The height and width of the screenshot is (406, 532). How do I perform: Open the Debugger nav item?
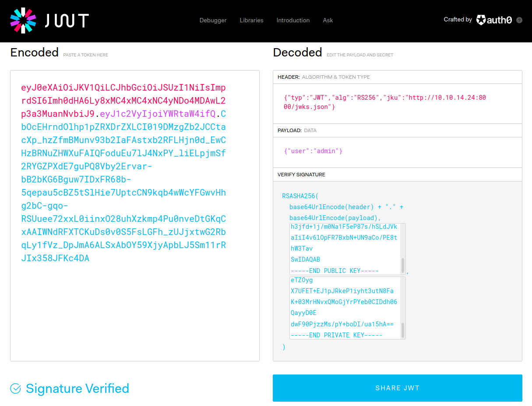(x=213, y=20)
